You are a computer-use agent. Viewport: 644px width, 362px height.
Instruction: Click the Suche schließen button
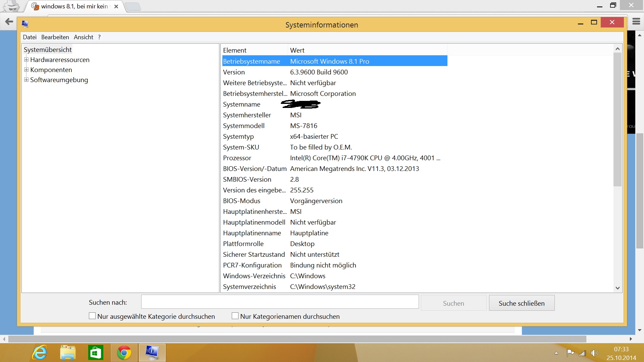521,303
